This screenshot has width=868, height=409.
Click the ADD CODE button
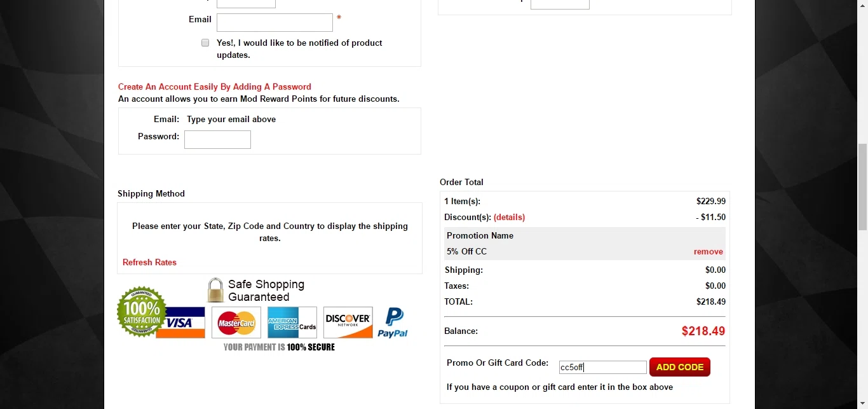[680, 367]
